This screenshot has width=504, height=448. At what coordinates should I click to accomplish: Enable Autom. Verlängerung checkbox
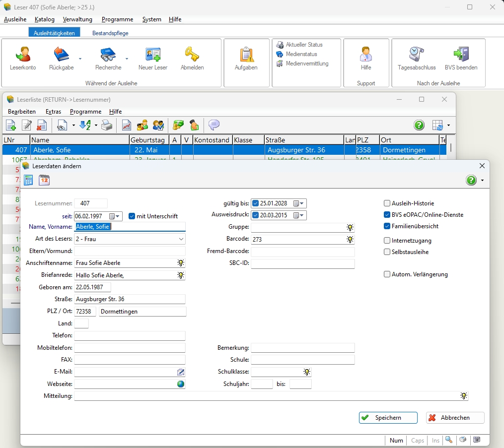[387, 274]
